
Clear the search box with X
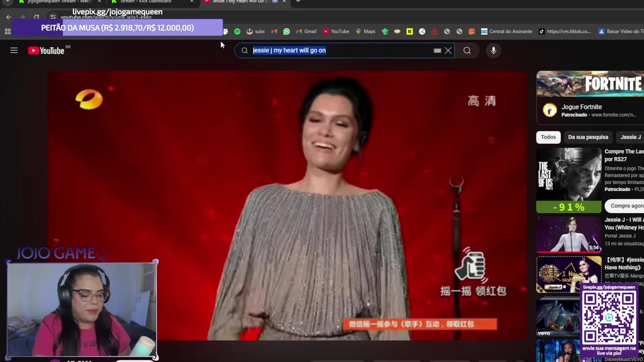448,50
